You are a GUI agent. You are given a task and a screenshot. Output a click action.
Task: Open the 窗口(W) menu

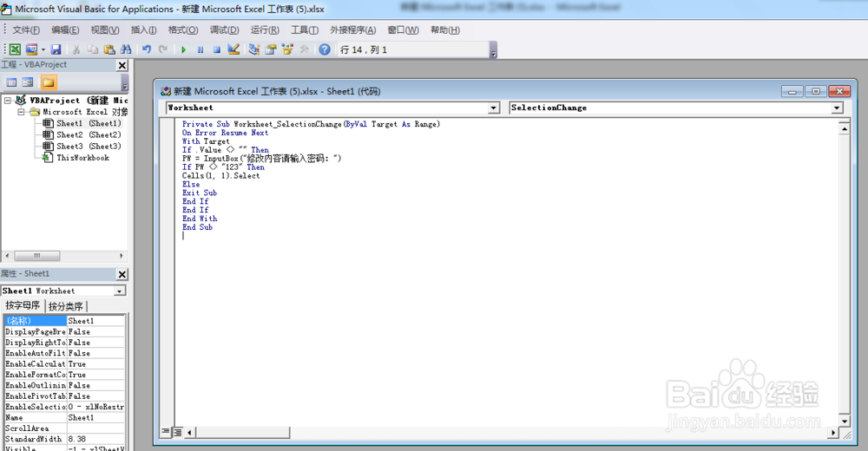[403, 29]
